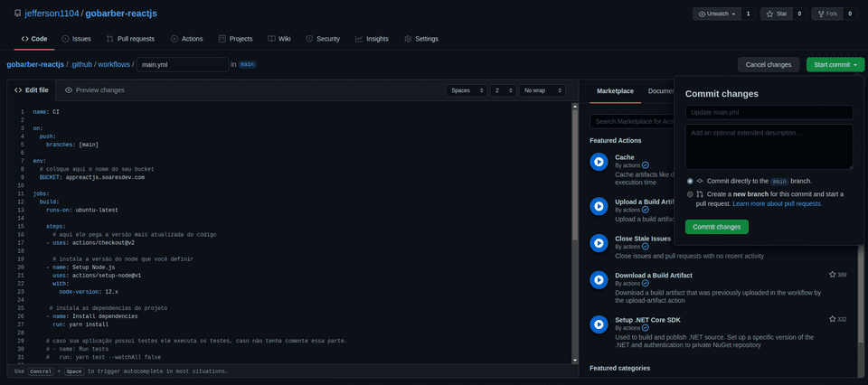Click the Close Stale Issues action icon
This screenshot has height=385, width=868.
[598, 243]
